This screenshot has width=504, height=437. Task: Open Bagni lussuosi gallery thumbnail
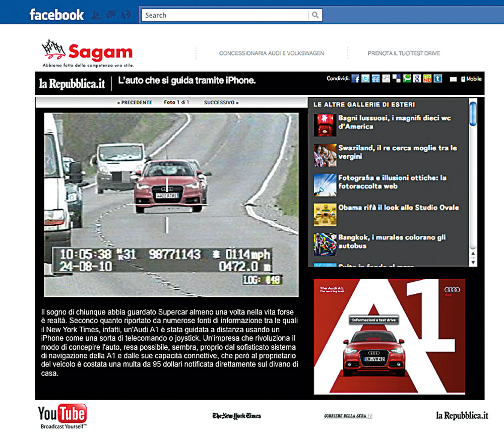(325, 125)
